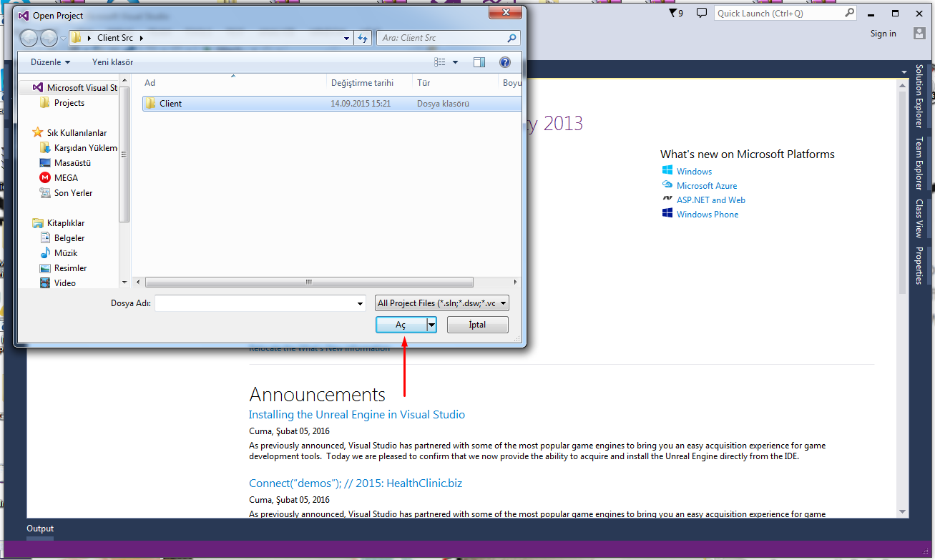Viewport: 935px width, 560px height.
Task: Click the Dosya Adı text field
Action: coord(261,303)
